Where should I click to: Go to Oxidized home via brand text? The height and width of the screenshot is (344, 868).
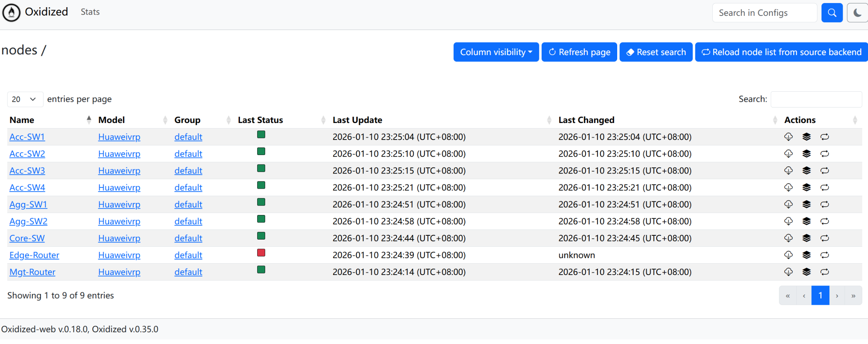pos(46,12)
